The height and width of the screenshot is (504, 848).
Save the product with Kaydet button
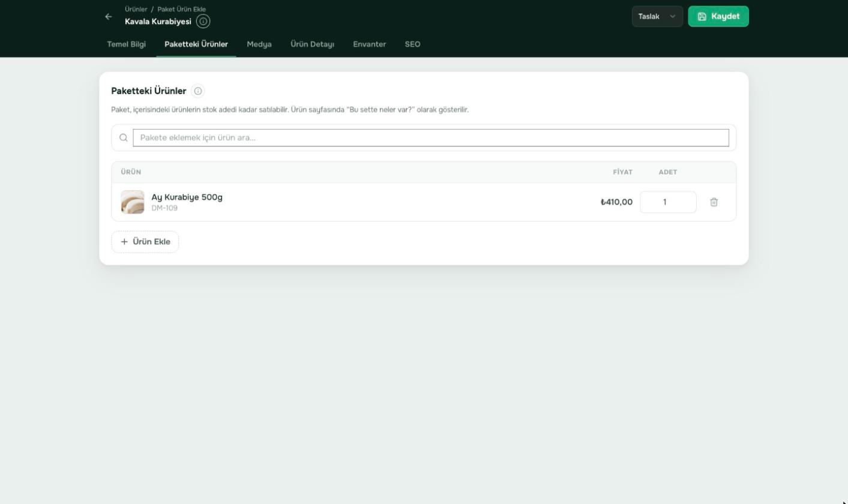pyautogui.click(x=718, y=17)
